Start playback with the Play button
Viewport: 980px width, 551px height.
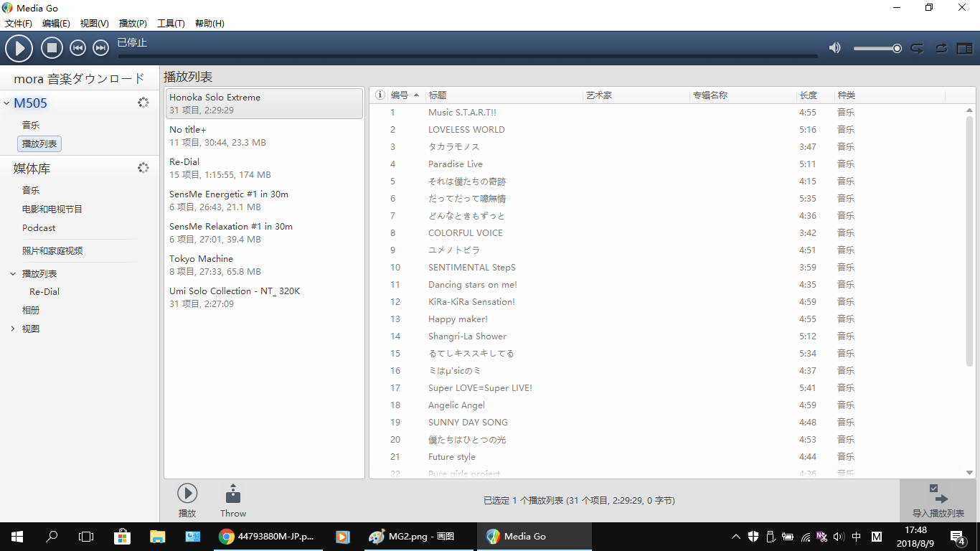(x=19, y=48)
